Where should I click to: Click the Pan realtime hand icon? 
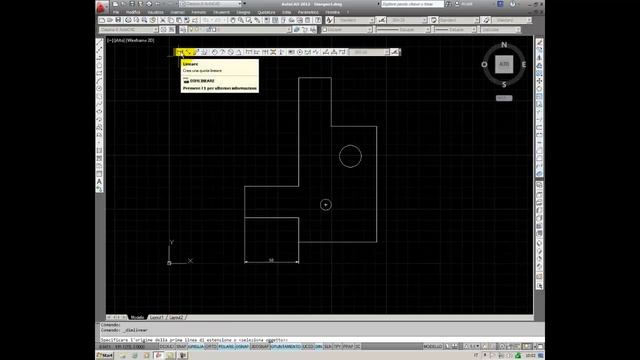[233, 20]
